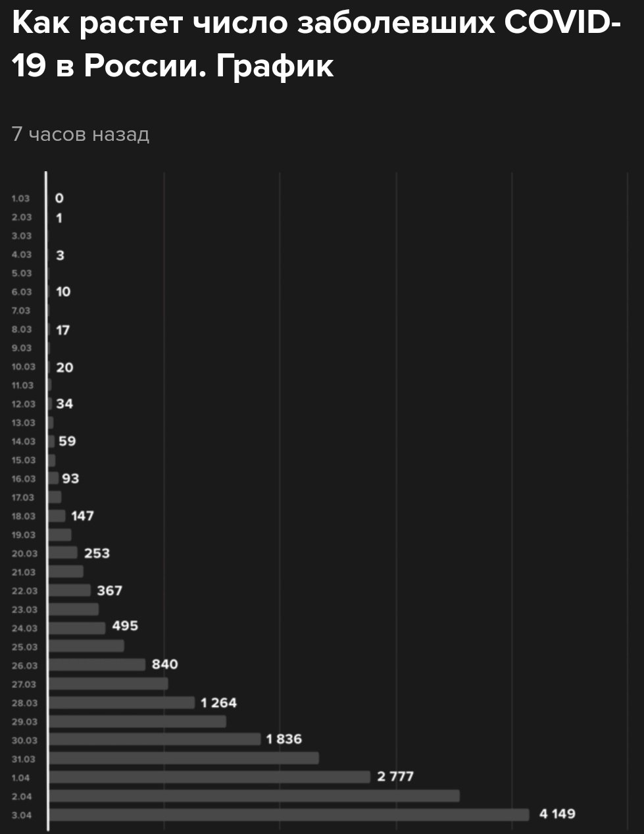Click the 26.03 bar next to 840
644x834 pixels.
(x=97, y=665)
